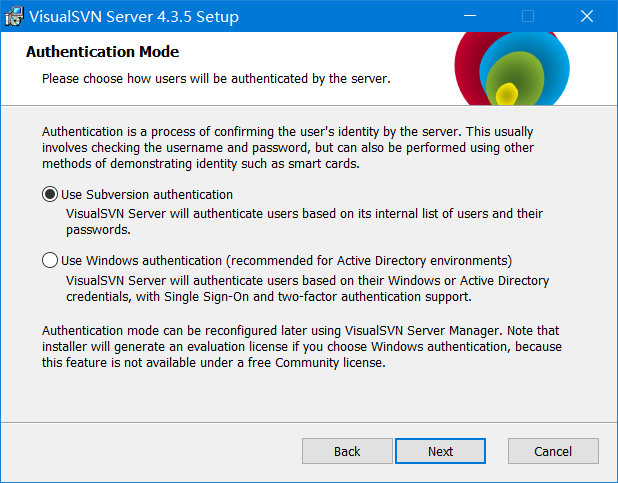Screen dimensions: 618x483
Task: Minimize the setup window
Action: coord(470,16)
